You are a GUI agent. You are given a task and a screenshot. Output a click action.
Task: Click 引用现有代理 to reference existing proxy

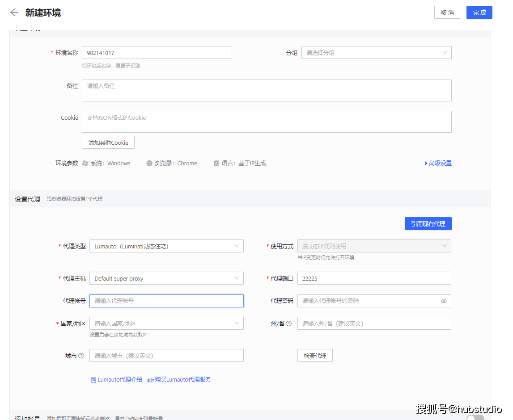click(428, 223)
